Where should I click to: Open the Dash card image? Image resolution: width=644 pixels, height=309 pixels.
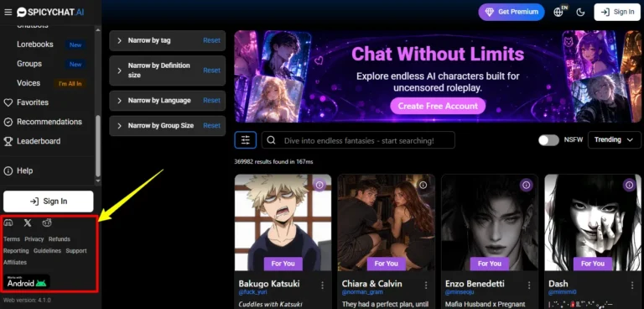(593, 223)
